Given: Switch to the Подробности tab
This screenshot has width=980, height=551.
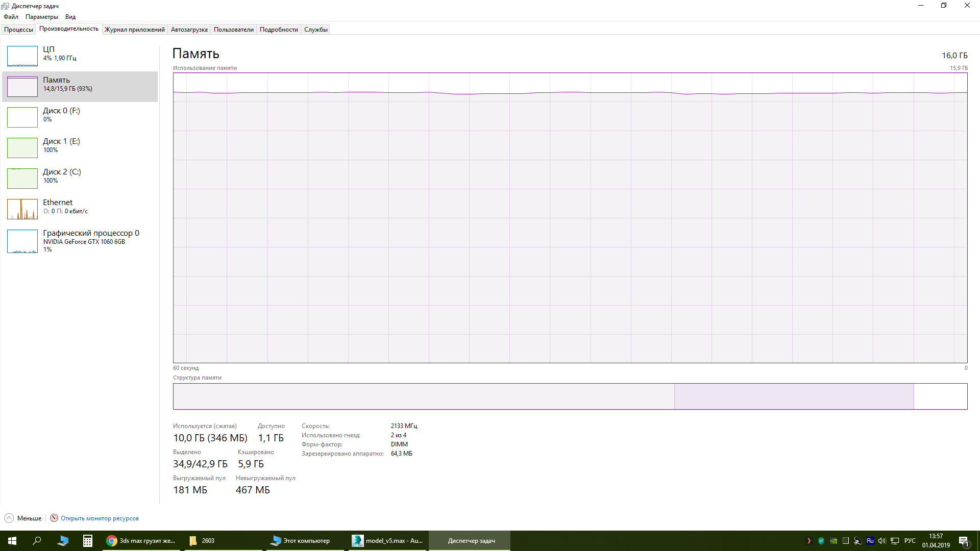Looking at the screenshot, I should [279, 30].
